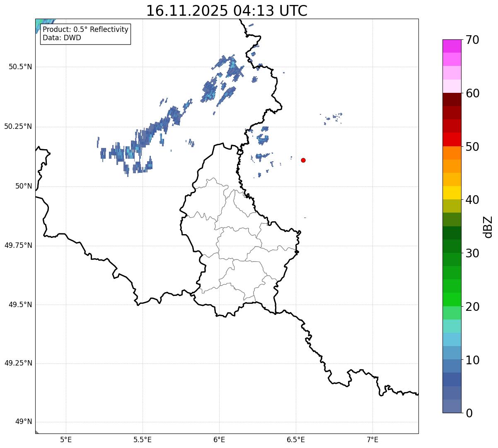498x448 pixels.
Task: Click the 49.25°N latitude label
Action: click(18, 363)
